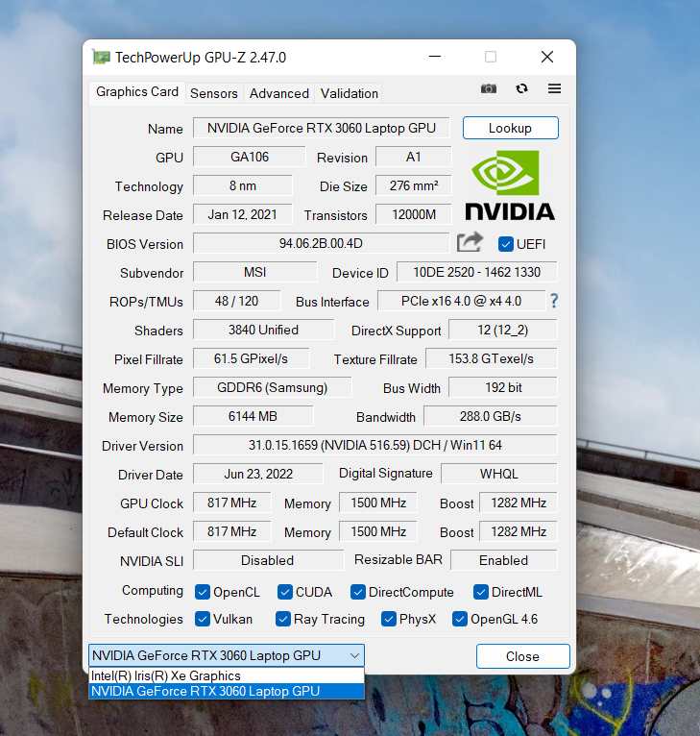Click the BIOS Version field 94.06.2B.00.4D
The height and width of the screenshot is (736, 700).
pyautogui.click(x=322, y=243)
